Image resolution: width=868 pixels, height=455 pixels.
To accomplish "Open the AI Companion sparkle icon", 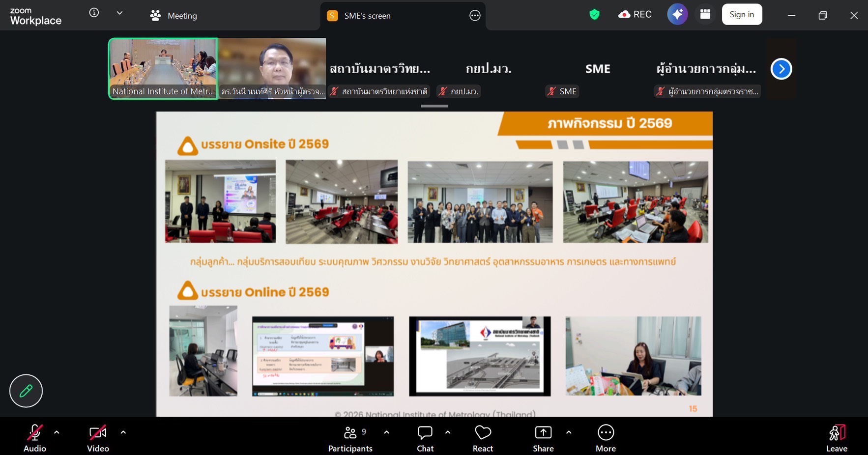I will 677,15.
